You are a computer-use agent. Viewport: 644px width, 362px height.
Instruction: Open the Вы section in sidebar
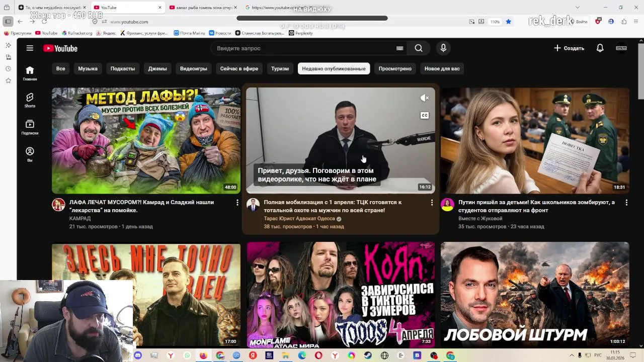[x=30, y=154]
